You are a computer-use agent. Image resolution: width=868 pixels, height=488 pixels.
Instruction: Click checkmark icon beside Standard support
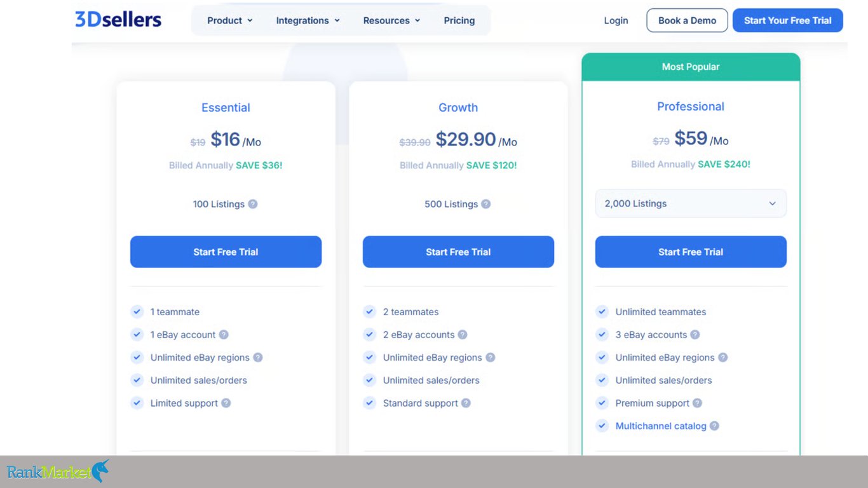tap(370, 403)
